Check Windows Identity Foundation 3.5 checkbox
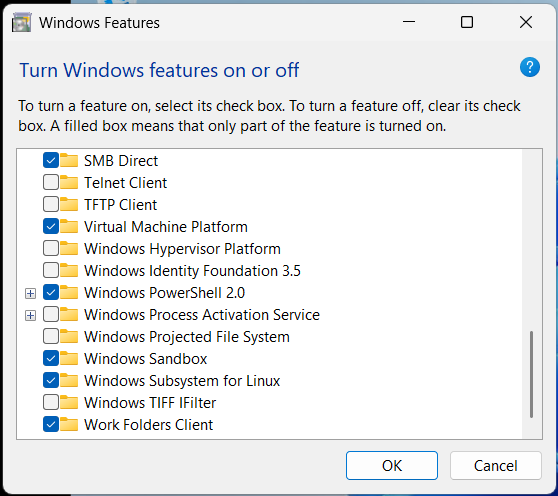Image resolution: width=558 pixels, height=496 pixels. [x=51, y=270]
